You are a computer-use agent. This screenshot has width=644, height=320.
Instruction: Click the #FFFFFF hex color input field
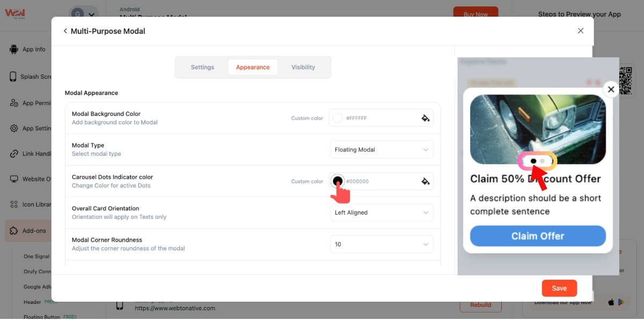click(378, 118)
